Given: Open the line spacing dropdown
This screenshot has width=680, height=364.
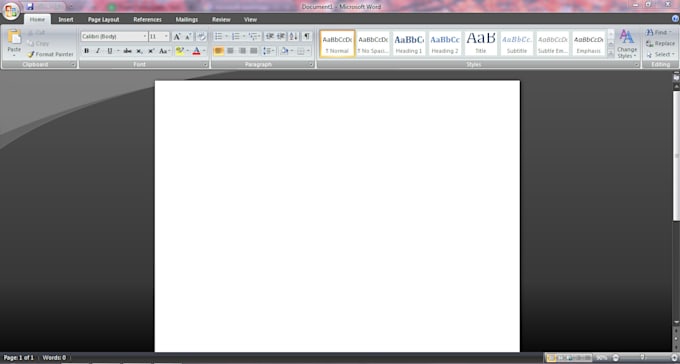Looking at the screenshot, I should coord(269,51).
